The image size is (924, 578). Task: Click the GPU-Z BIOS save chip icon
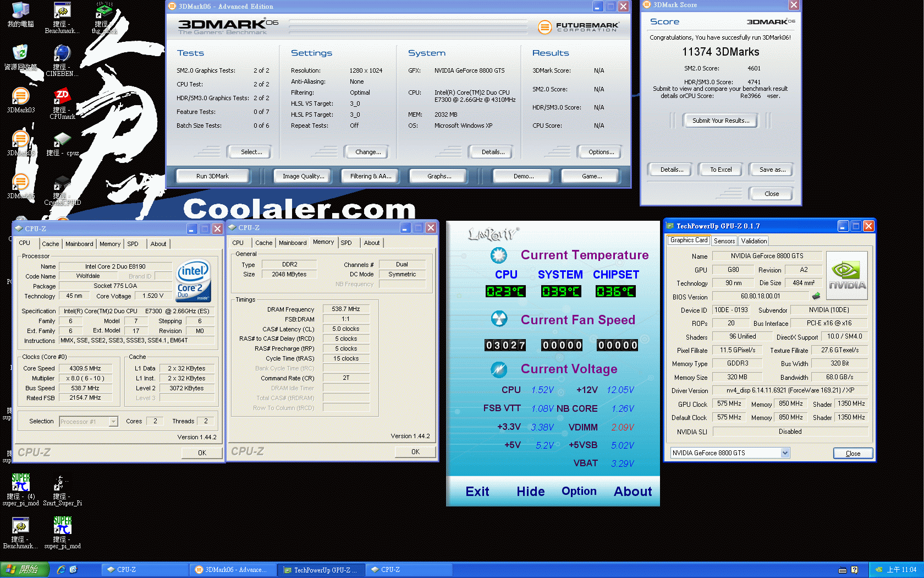point(816,296)
